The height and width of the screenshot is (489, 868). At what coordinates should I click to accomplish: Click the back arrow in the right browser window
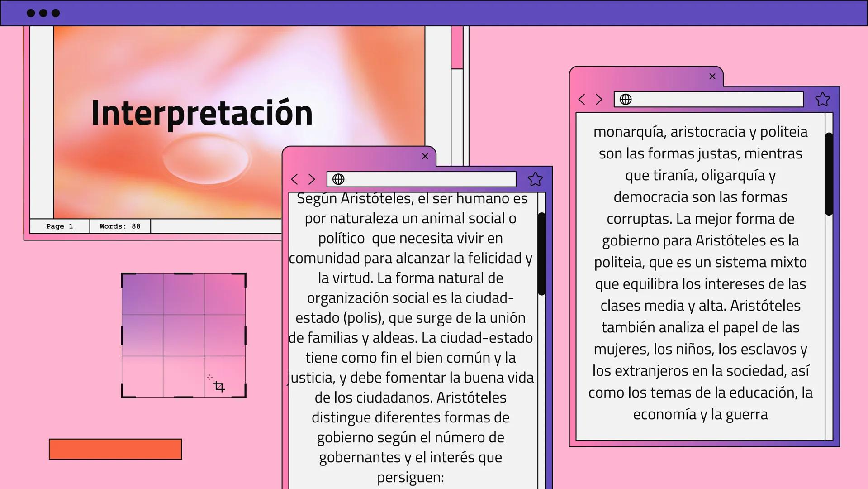tap(582, 100)
